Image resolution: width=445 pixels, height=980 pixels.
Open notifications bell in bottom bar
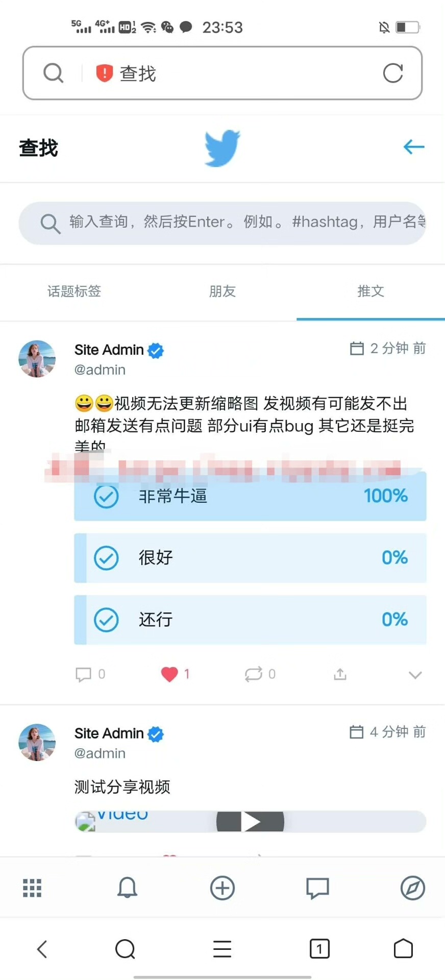[x=127, y=888]
